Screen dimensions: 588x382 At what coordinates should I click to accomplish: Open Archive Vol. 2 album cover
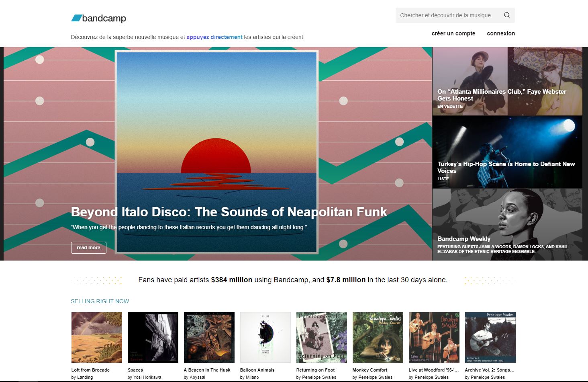(x=490, y=337)
